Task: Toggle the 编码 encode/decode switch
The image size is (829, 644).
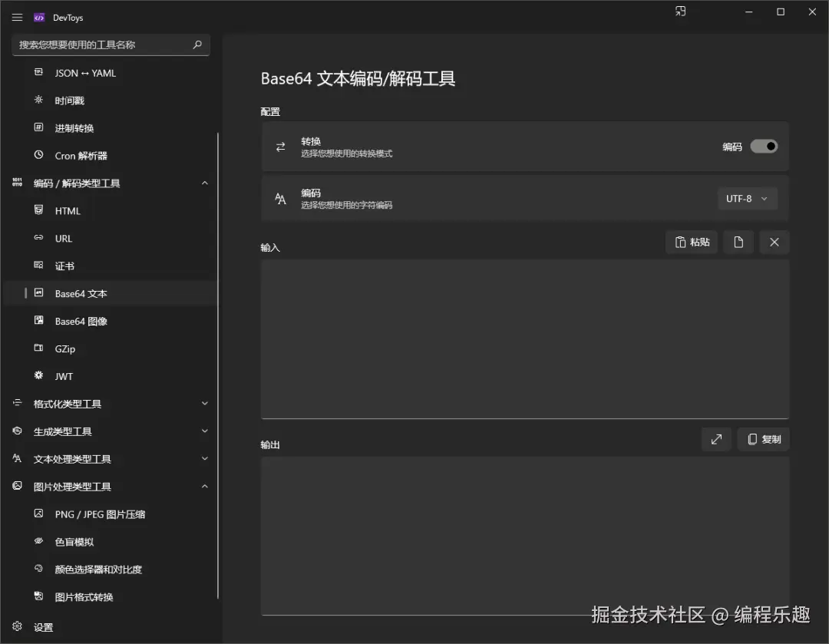Action: click(x=764, y=147)
